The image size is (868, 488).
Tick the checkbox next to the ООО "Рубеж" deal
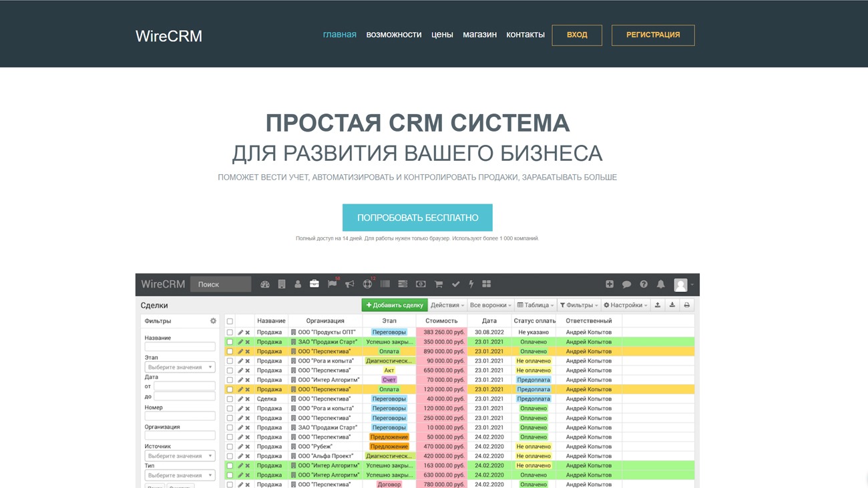coord(230,446)
